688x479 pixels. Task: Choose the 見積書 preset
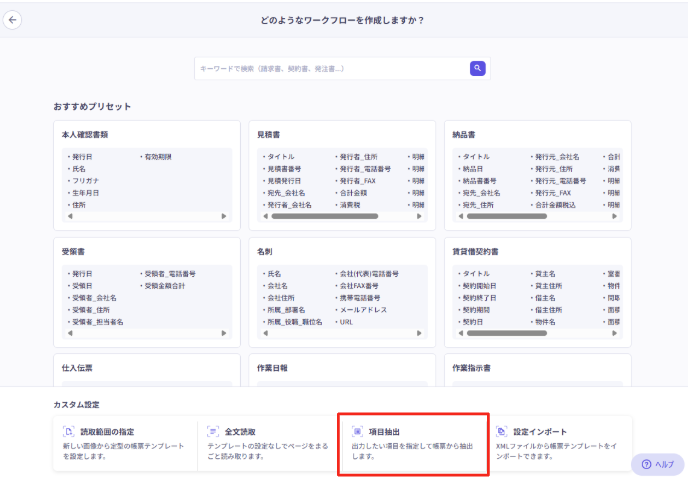tap(341, 134)
